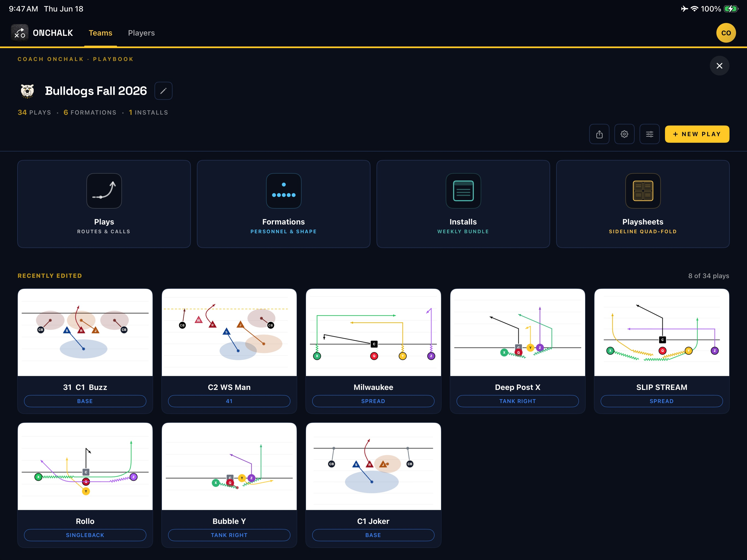Open the Formations Personnel & Shape card
The height and width of the screenshot is (560, 747).
tap(284, 204)
